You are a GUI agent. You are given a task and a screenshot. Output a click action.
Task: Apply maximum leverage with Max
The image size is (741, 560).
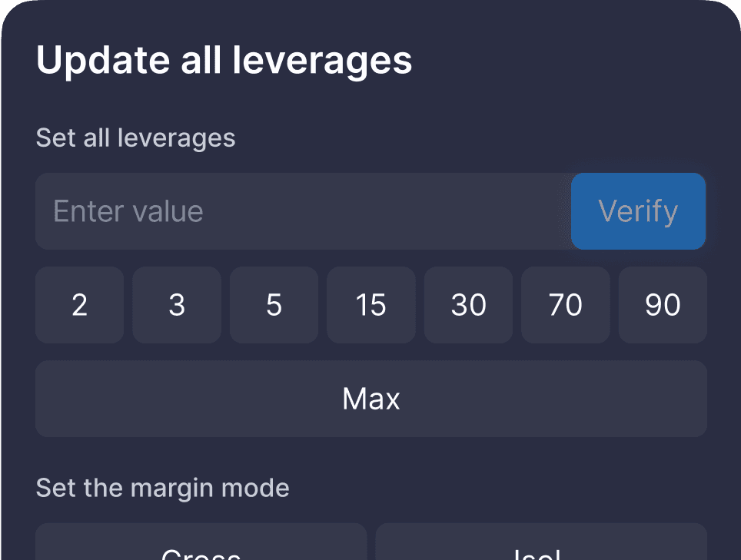pyautogui.click(x=371, y=399)
